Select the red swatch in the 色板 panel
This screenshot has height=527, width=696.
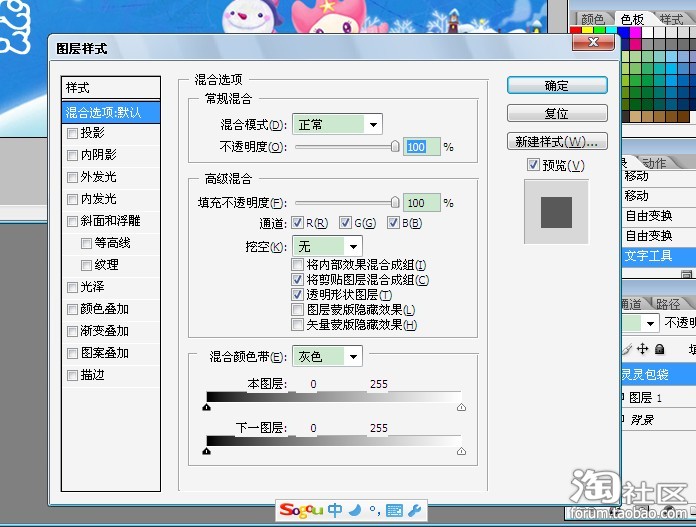[576, 30]
